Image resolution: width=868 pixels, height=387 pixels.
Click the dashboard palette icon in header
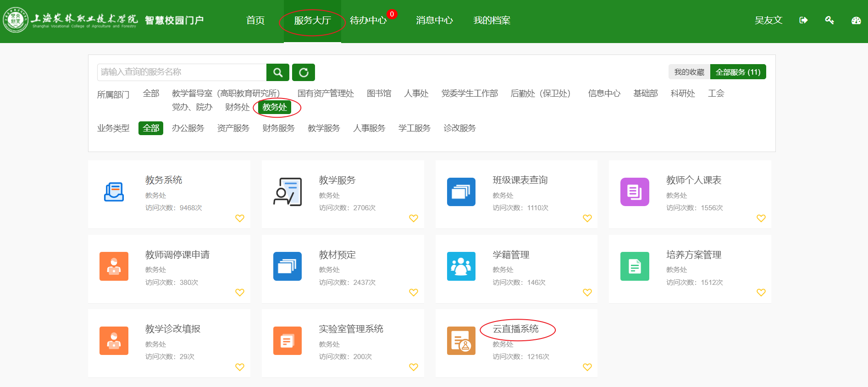[856, 20]
